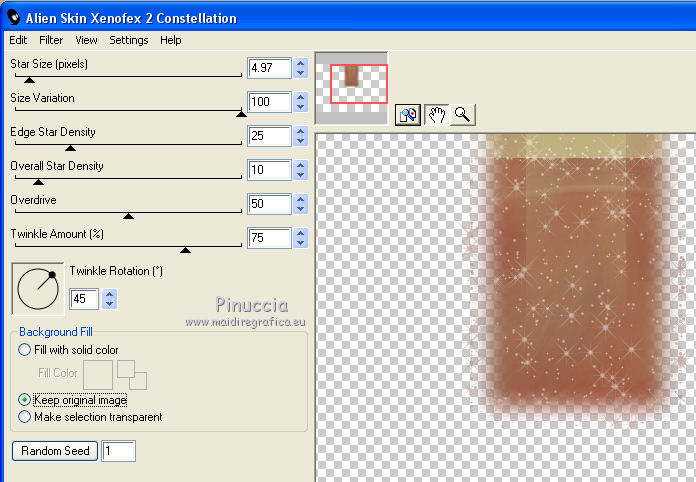This screenshot has height=482, width=696.
Task: Click the Overdrive slider handle
Action: point(128,216)
